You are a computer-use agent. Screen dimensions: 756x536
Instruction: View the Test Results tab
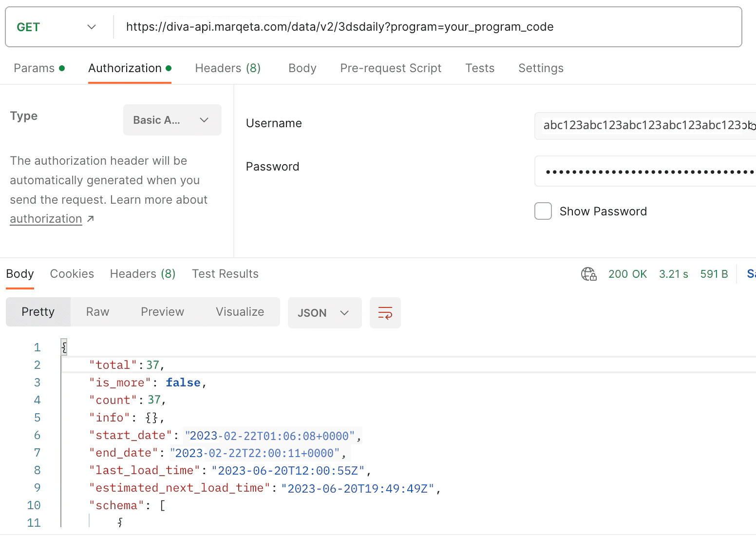point(225,274)
